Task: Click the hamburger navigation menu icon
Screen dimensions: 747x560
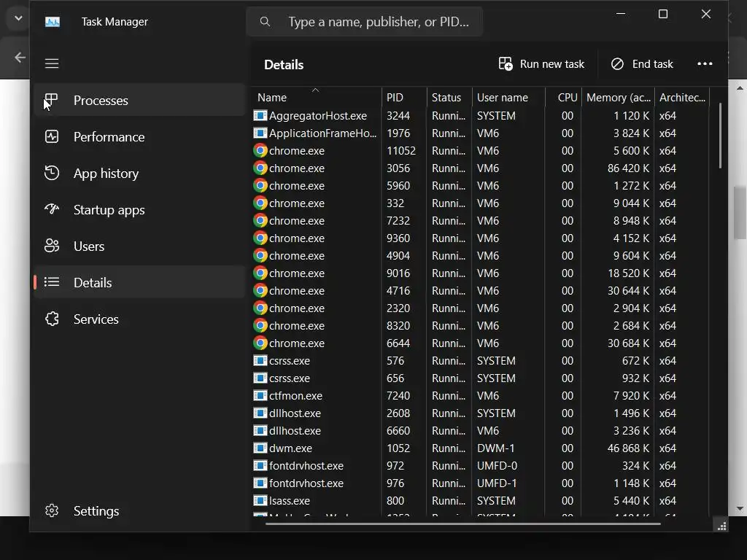Action: pyautogui.click(x=52, y=63)
